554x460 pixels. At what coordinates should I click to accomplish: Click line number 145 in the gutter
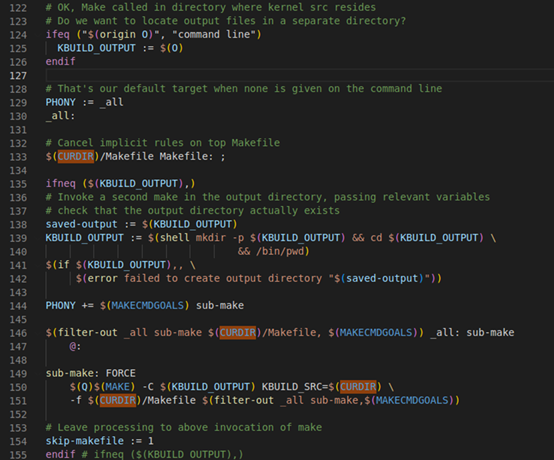(x=18, y=319)
